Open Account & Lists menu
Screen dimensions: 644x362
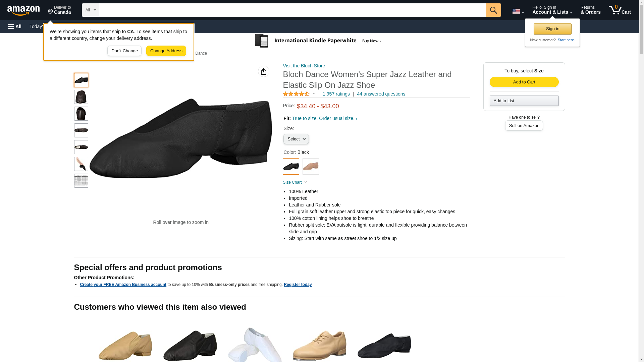(x=552, y=10)
